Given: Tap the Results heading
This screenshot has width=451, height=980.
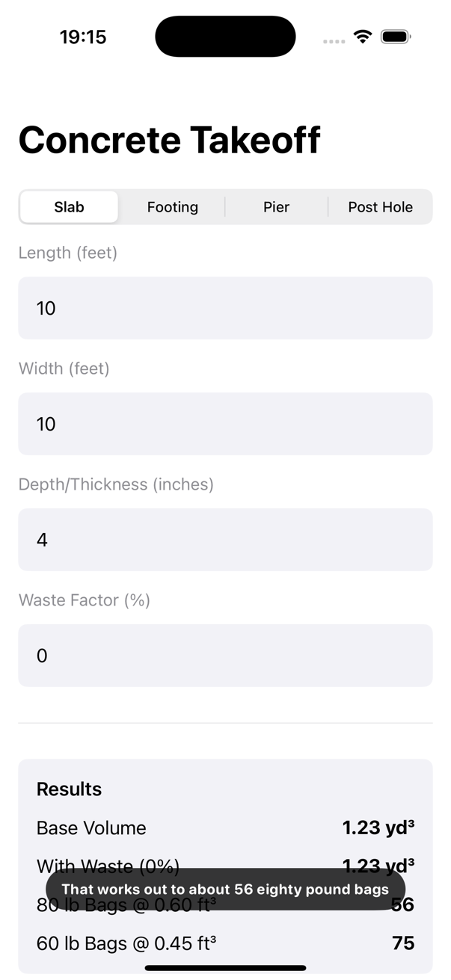Looking at the screenshot, I should pyautogui.click(x=69, y=789).
